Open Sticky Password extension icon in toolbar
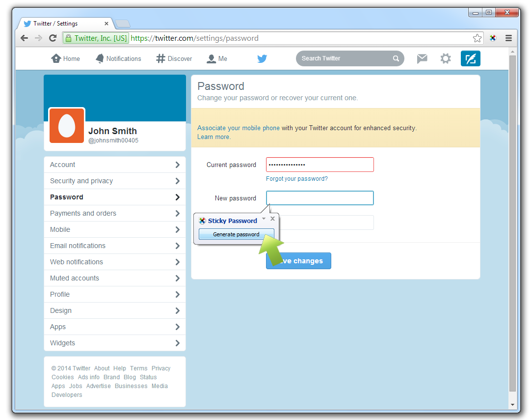The width and height of the screenshot is (532, 420). (493, 38)
